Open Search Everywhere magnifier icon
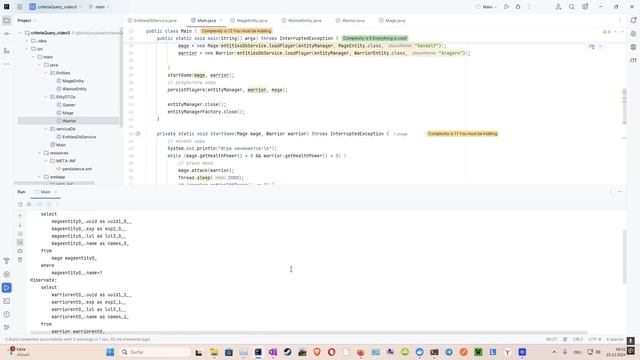This screenshot has width=640, height=360. tap(571, 7)
